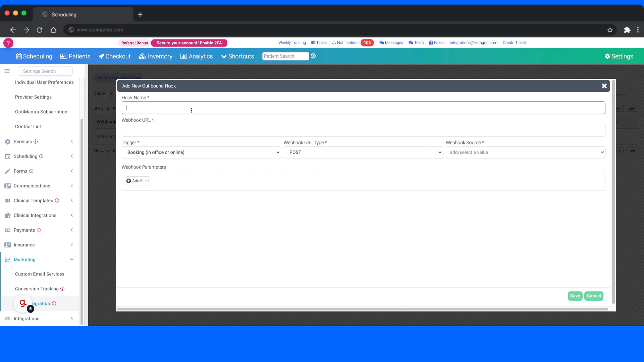Open the Settings gear
This screenshot has height=362, width=644.
coord(608,56)
